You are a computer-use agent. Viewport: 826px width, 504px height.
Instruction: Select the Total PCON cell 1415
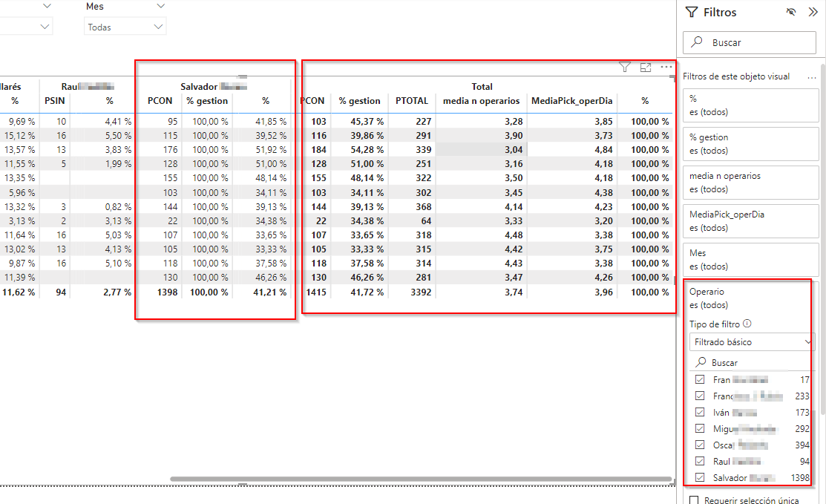[316, 292]
